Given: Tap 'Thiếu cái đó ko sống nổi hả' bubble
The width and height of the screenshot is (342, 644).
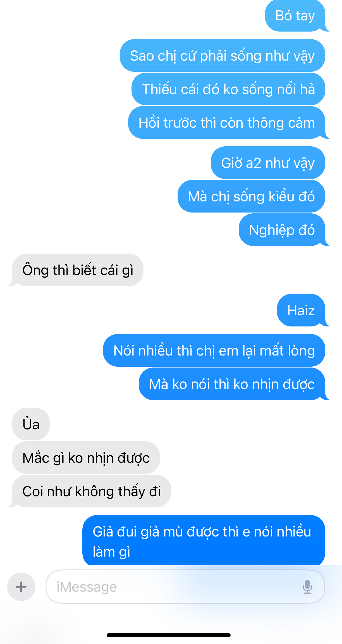Looking at the screenshot, I should tap(228, 89).
